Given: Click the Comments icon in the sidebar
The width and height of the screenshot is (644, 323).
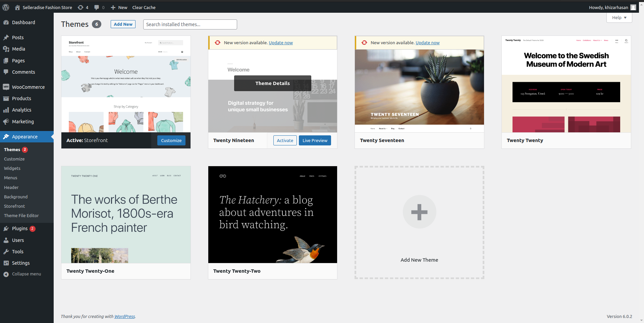Looking at the screenshot, I should pyautogui.click(x=6, y=72).
